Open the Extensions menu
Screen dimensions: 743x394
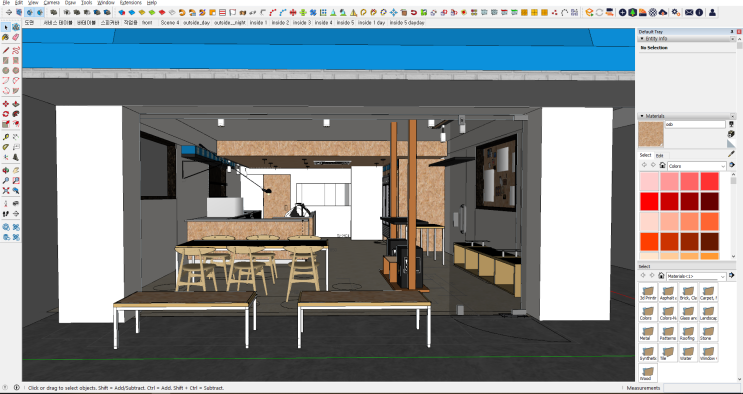point(131,2)
